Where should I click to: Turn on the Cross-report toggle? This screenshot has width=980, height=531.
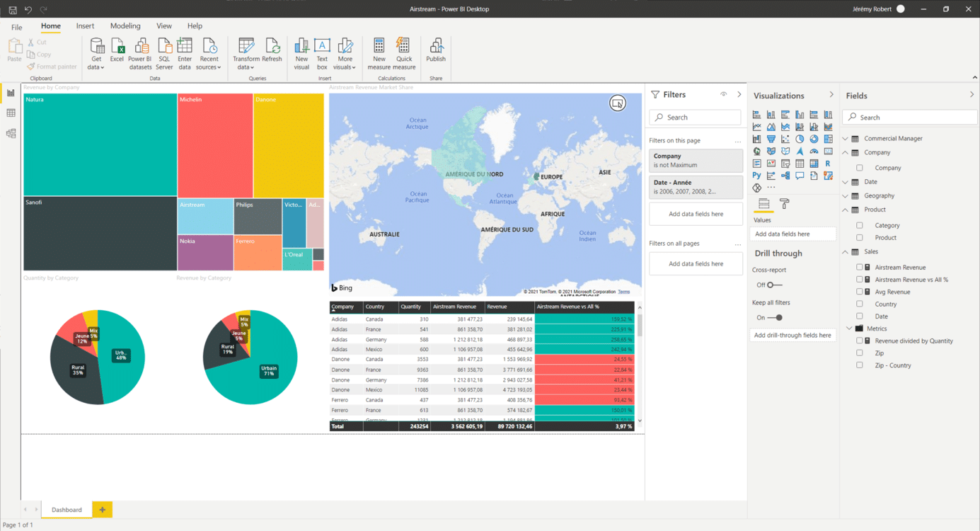pos(774,285)
